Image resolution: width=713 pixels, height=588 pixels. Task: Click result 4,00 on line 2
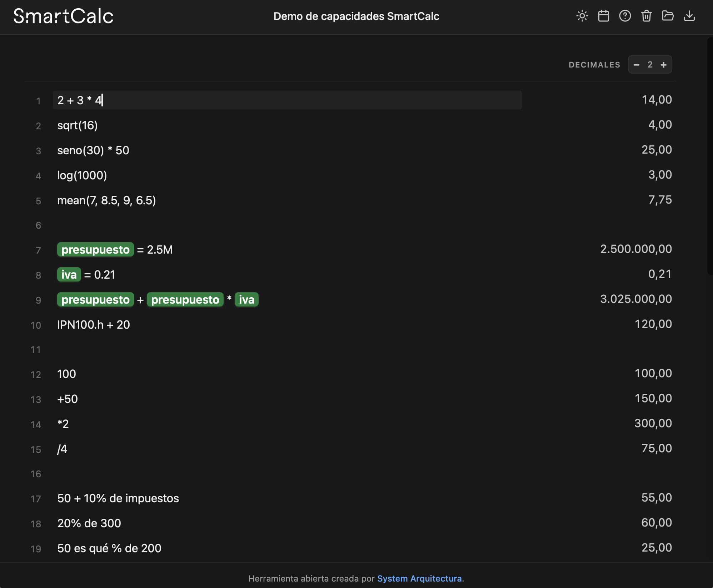point(660,125)
